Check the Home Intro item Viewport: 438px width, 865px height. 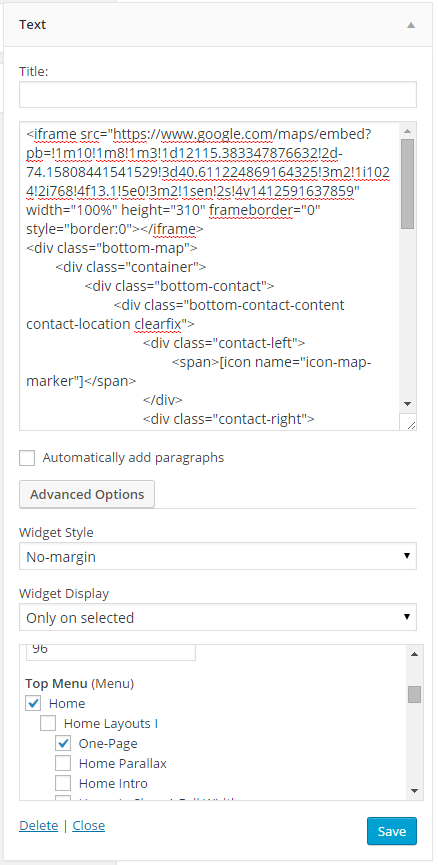coord(63,783)
